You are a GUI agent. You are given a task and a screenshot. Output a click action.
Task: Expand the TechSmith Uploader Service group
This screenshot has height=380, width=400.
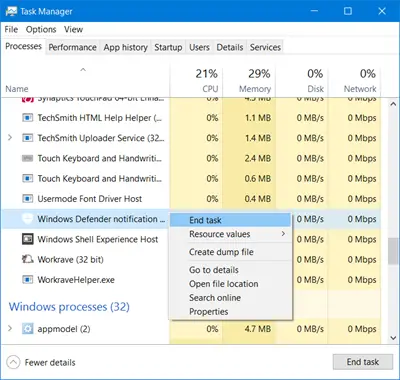tap(10, 138)
